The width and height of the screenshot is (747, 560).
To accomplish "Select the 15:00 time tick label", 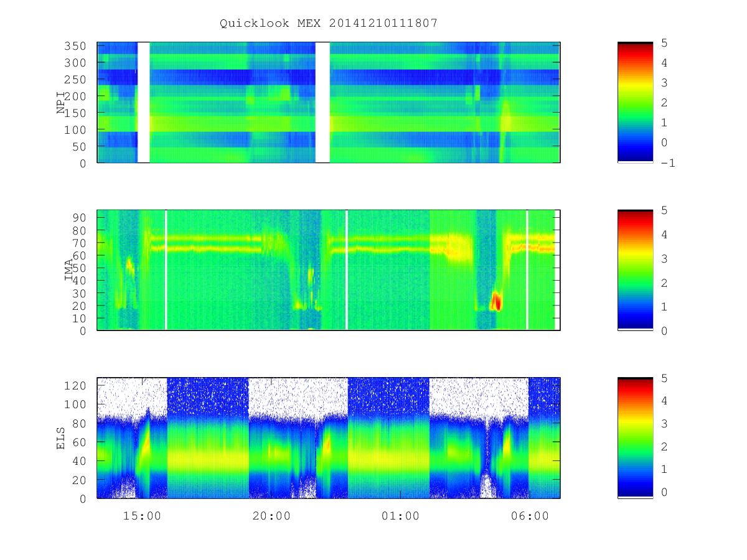I will pos(142,516).
